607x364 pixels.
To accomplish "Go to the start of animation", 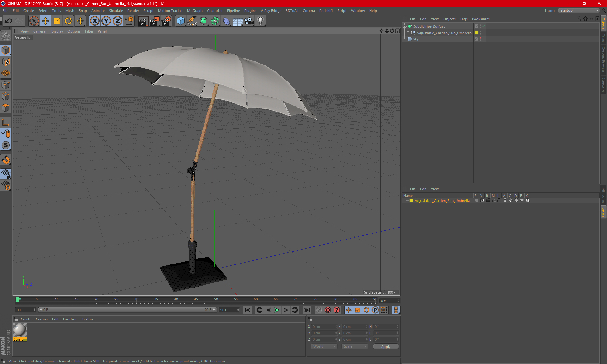I will tap(248, 310).
